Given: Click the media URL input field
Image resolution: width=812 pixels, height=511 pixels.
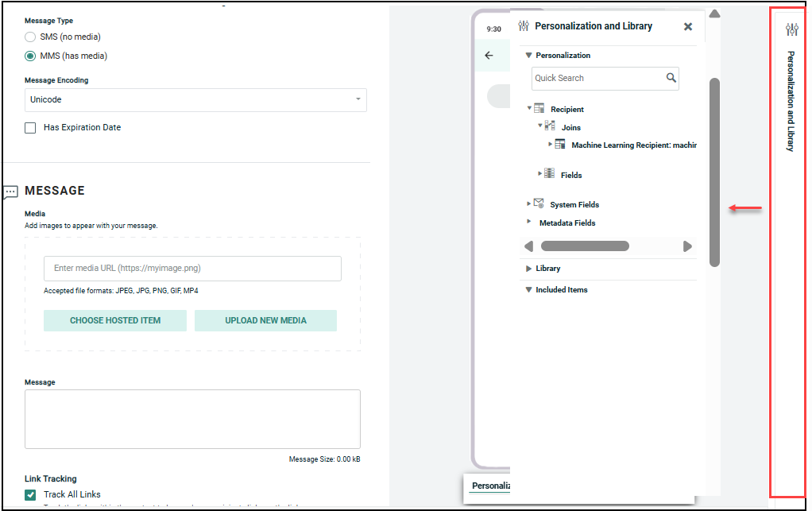Looking at the screenshot, I should point(192,269).
